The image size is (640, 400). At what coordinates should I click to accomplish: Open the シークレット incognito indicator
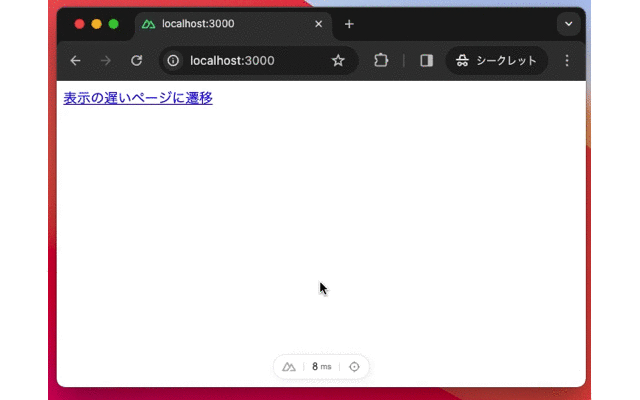[497, 61]
